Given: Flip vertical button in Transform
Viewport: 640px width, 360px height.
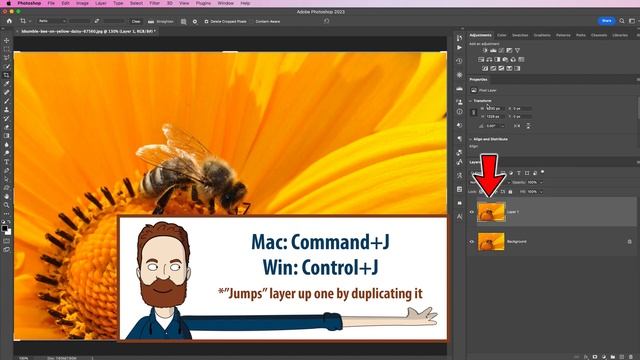Looking at the screenshot, I should click(528, 126).
